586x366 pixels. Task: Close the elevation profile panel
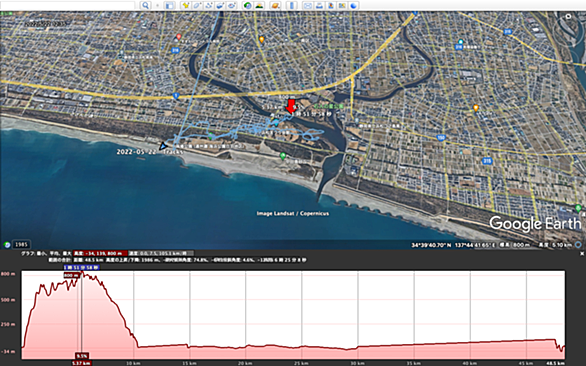(x=582, y=253)
